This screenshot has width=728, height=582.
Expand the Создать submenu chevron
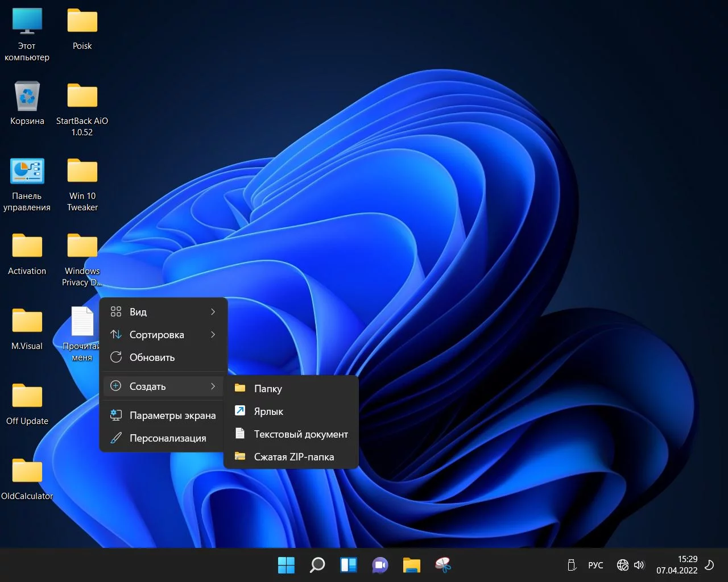coord(213,386)
